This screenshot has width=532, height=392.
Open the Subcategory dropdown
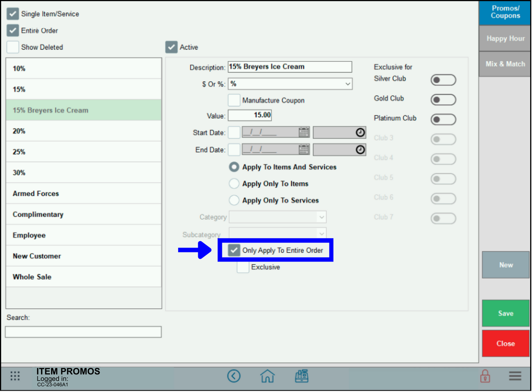click(278, 233)
